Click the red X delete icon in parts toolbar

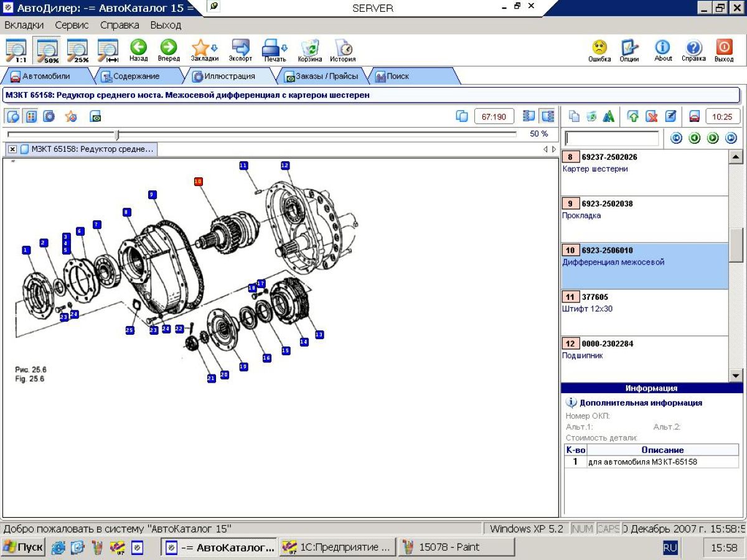tap(652, 116)
